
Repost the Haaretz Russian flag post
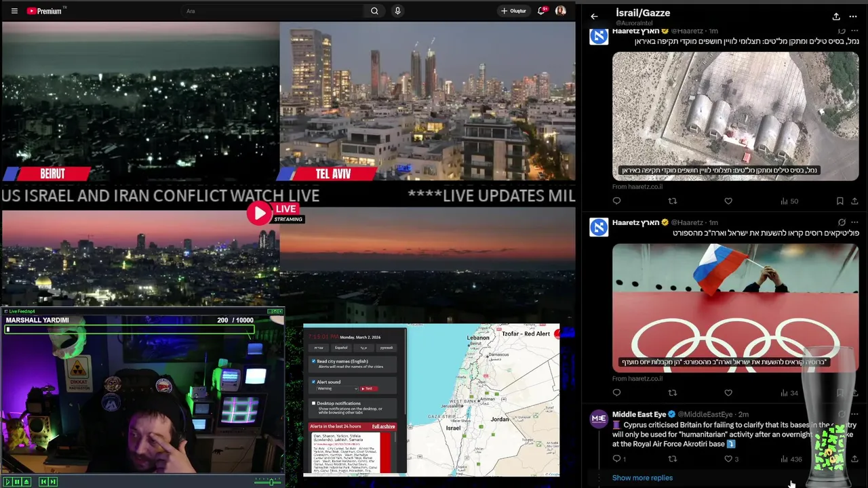[x=673, y=392]
